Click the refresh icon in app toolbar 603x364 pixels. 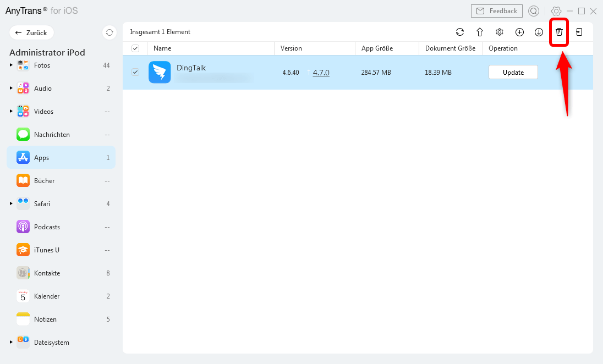click(x=459, y=32)
